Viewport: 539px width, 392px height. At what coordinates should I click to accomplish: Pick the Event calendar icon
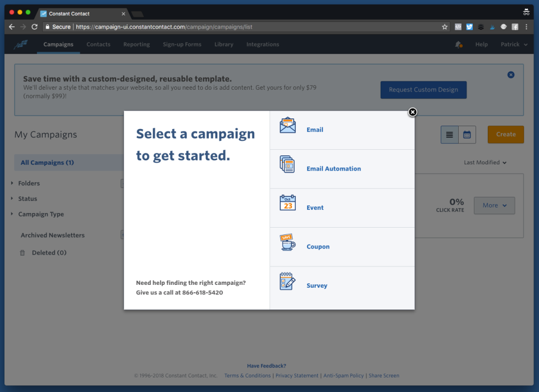tap(287, 203)
